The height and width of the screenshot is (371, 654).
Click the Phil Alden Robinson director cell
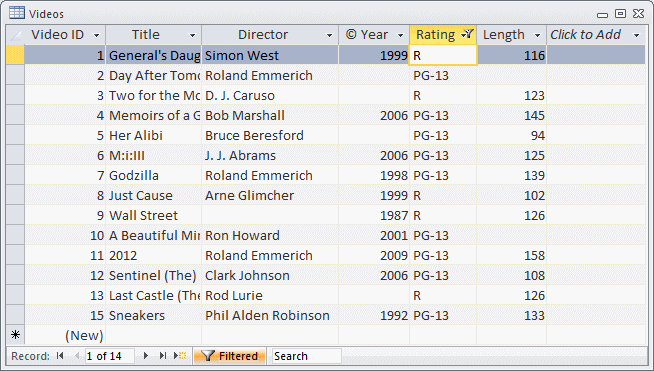(x=270, y=316)
